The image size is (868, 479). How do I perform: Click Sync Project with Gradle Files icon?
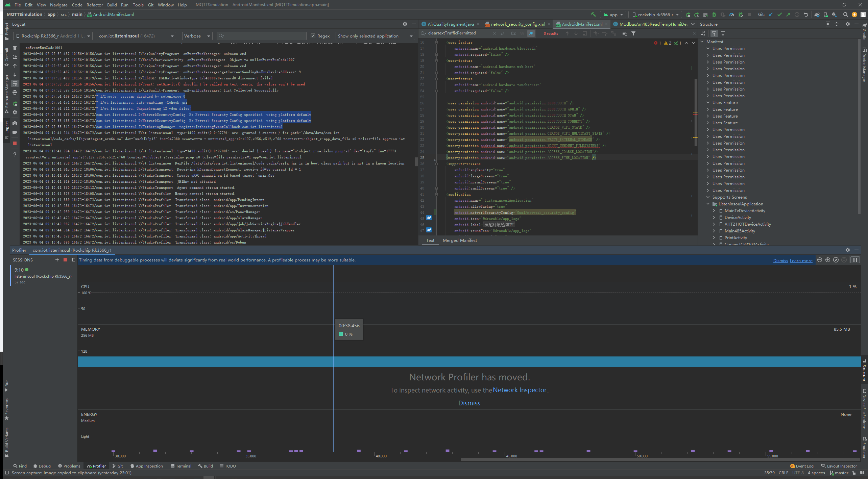[x=817, y=15]
